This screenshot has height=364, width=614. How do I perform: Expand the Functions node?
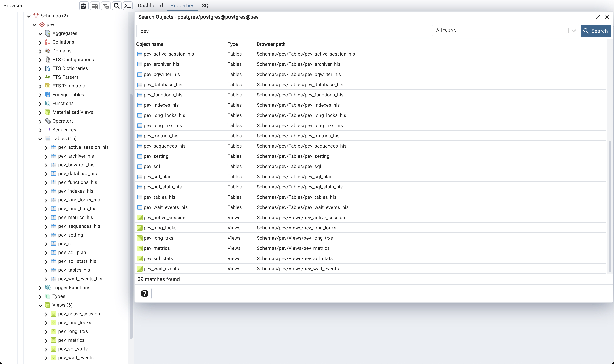point(40,104)
